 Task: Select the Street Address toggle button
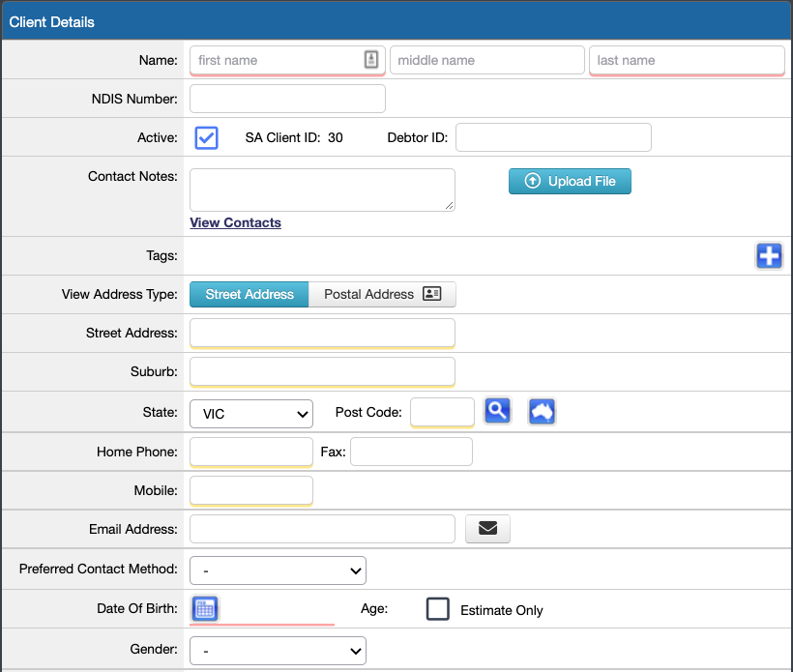(249, 294)
